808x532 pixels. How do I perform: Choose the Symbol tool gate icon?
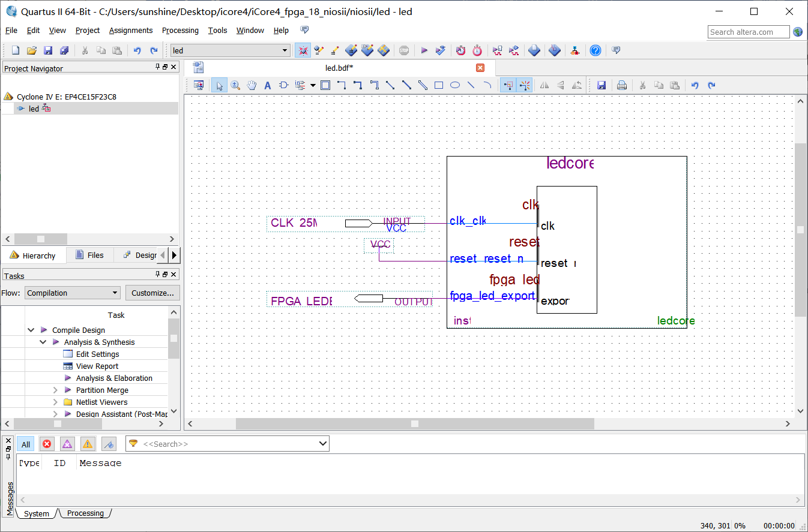(x=284, y=85)
